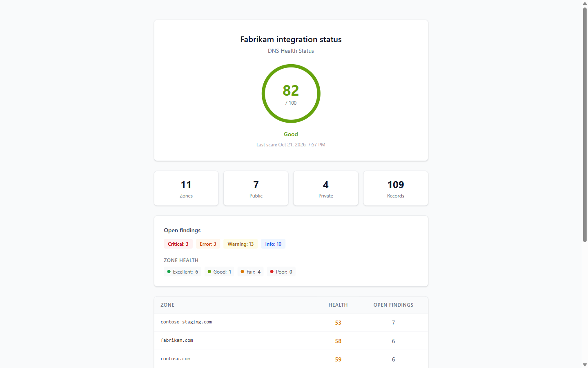Select the Excellent: 6 health chip

(x=183, y=272)
